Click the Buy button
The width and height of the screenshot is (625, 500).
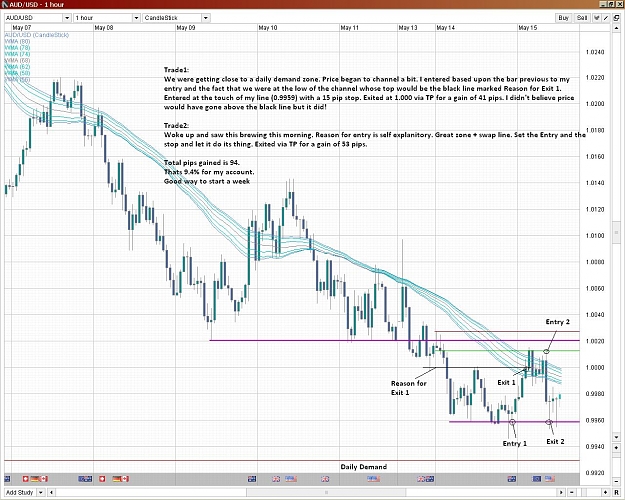[x=564, y=18]
